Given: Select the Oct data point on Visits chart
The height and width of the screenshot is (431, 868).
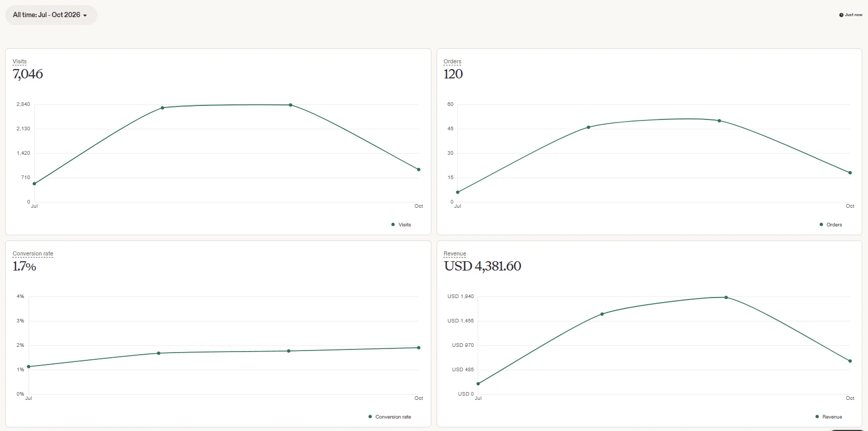Looking at the screenshot, I should point(418,170).
